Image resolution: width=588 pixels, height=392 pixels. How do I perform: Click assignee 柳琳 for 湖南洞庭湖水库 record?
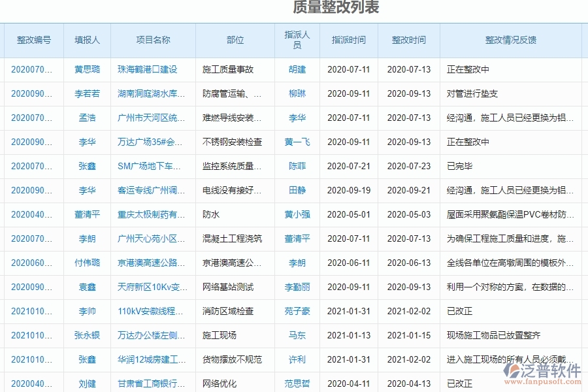point(296,93)
